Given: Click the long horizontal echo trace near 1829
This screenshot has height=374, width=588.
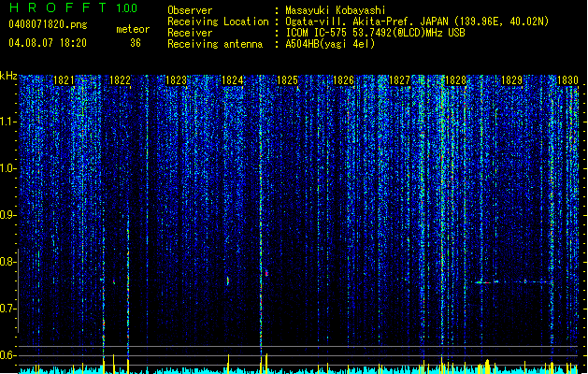Looking at the screenshot, I should 513,281.
